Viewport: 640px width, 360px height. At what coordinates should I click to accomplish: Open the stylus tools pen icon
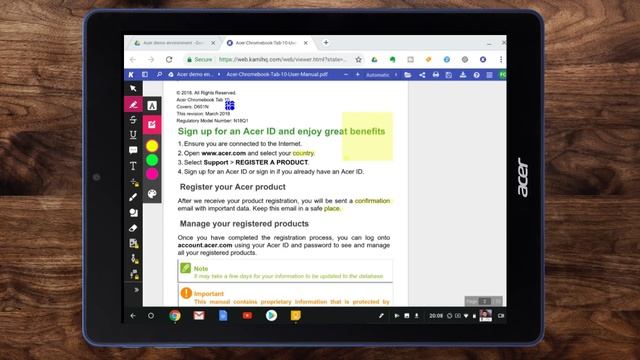(x=381, y=316)
